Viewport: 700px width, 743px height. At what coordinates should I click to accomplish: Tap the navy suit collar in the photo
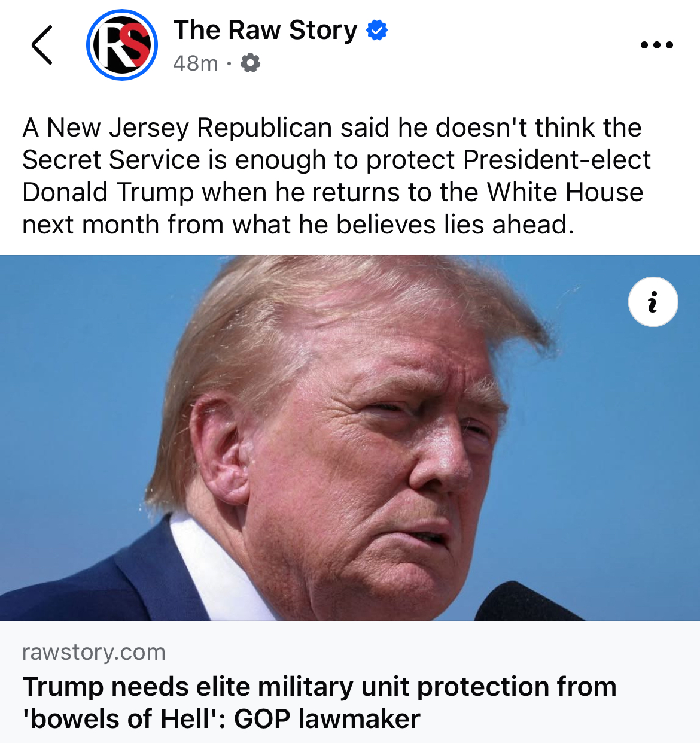point(156,575)
